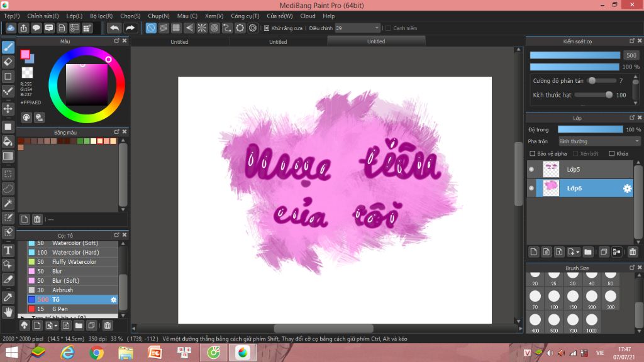
Task: Click the export/share icon in toolbar
Action: click(23, 28)
